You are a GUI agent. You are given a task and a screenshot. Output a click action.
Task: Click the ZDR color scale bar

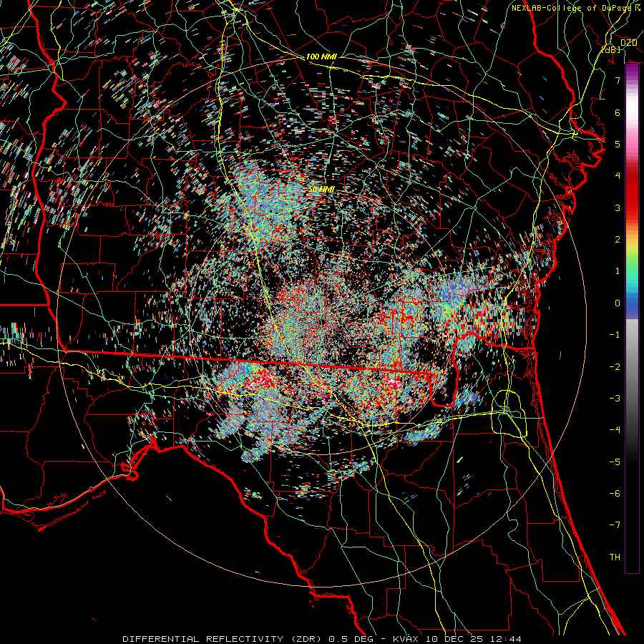tap(632, 318)
